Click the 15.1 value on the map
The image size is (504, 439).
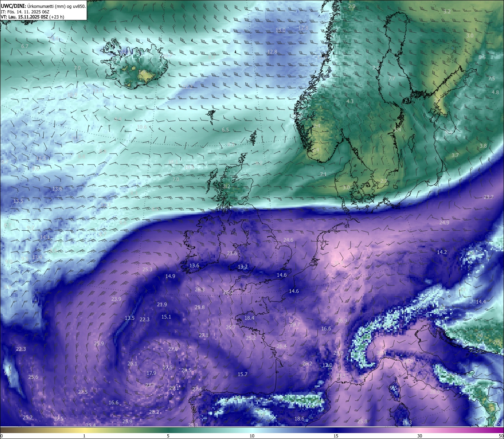click(x=166, y=317)
